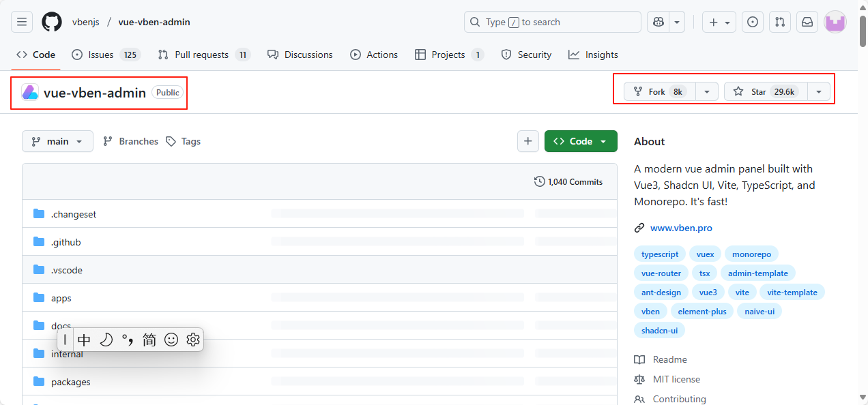Select the Code tab
Image resolution: width=868 pixels, height=405 pixels.
coord(36,55)
